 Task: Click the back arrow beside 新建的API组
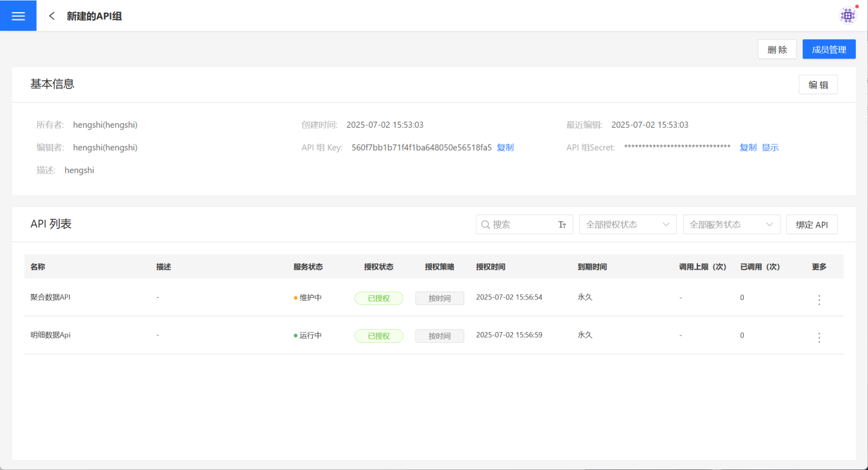coord(52,16)
